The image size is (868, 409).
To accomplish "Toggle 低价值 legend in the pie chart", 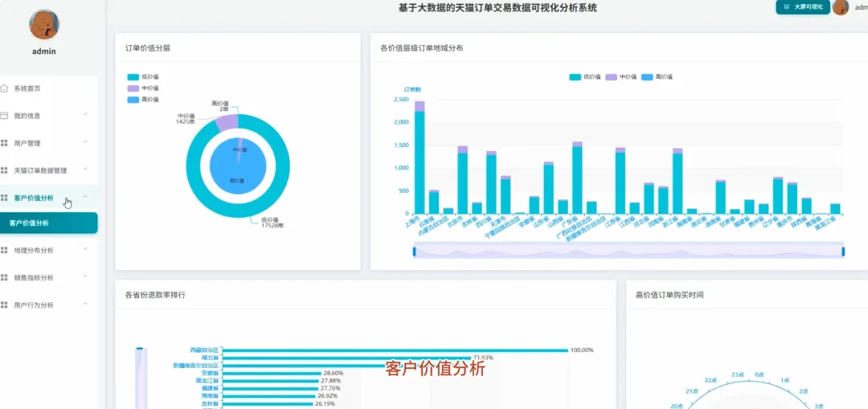I will (x=143, y=77).
